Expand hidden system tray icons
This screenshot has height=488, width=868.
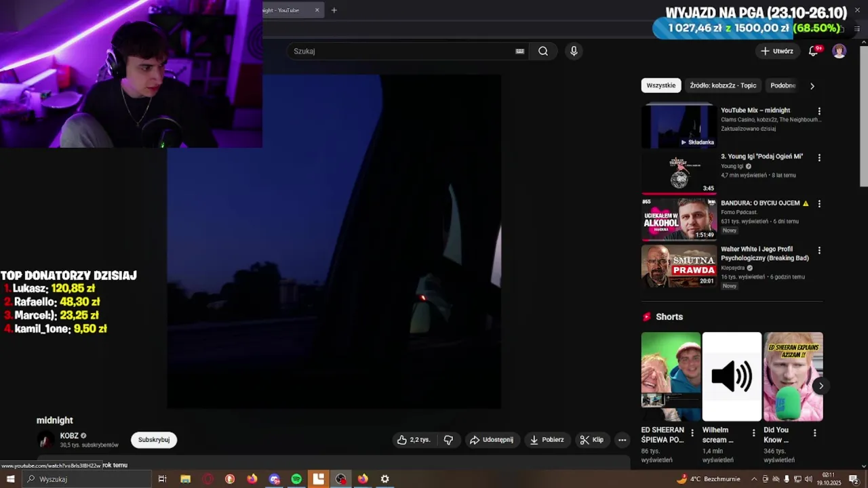pyautogui.click(x=754, y=479)
